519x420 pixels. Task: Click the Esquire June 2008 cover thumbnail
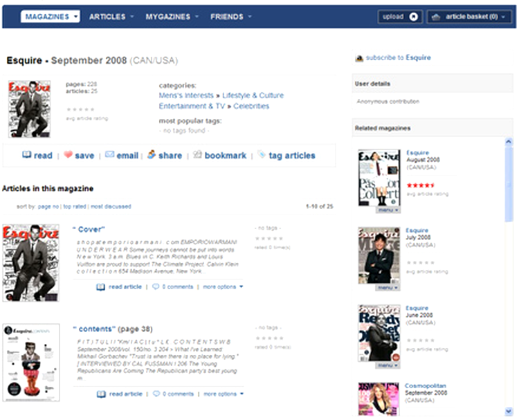click(x=379, y=333)
